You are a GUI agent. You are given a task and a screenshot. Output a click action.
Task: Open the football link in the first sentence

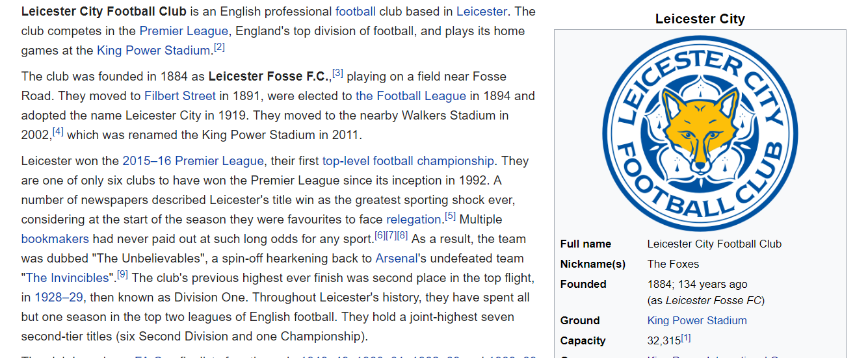click(x=356, y=11)
